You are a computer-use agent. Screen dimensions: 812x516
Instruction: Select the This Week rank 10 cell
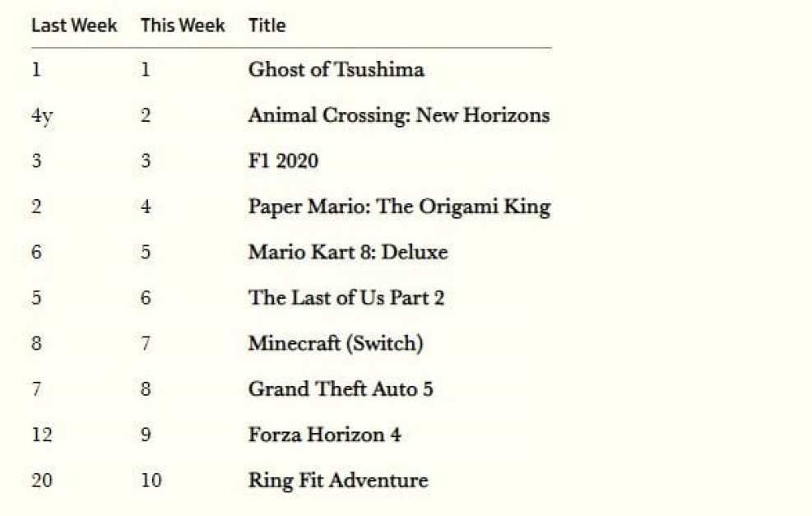(151, 480)
